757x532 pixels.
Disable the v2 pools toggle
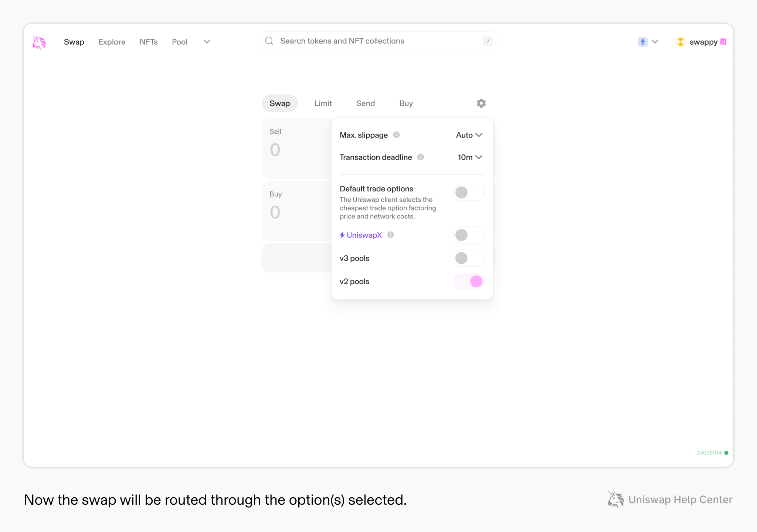click(x=468, y=281)
